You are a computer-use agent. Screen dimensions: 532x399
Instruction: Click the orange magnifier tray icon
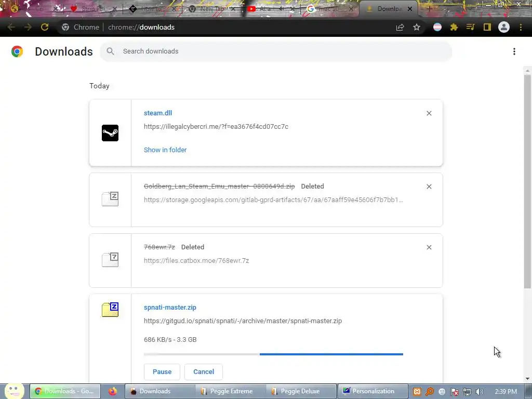[x=430, y=392]
